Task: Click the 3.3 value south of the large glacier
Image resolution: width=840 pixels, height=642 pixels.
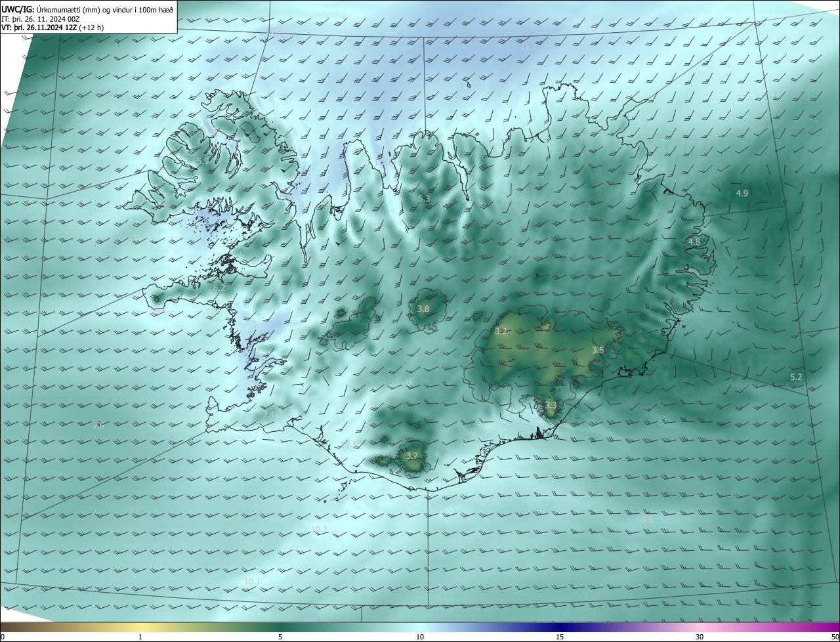Action: pos(551,406)
